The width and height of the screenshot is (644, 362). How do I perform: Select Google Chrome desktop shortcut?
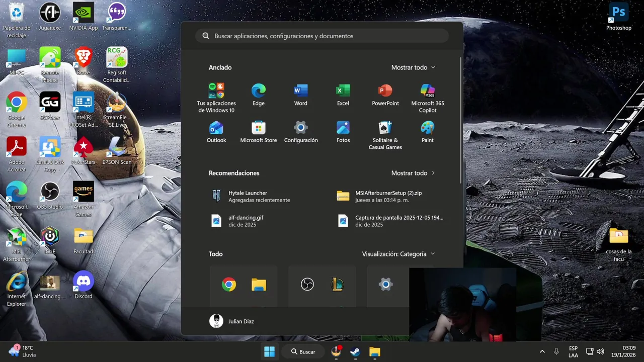[17, 110]
